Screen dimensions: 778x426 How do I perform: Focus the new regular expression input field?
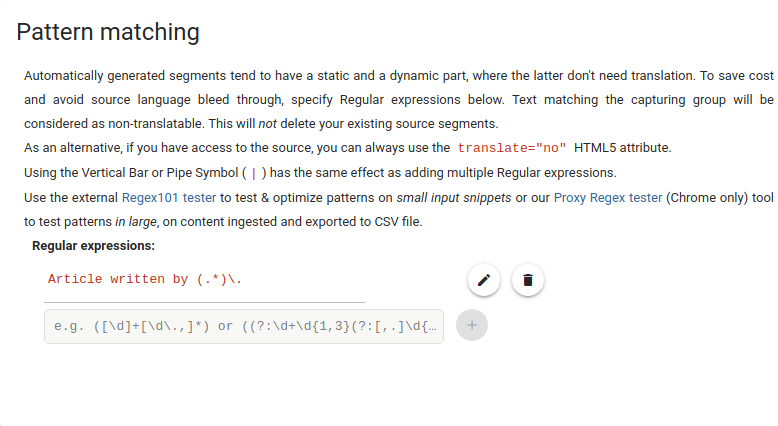[243, 326]
